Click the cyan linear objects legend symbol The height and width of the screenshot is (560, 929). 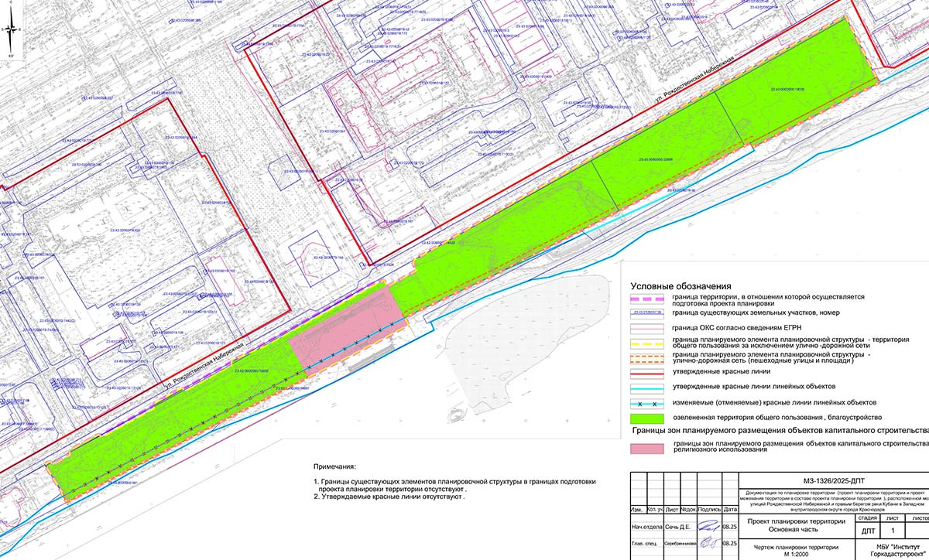[647, 386]
